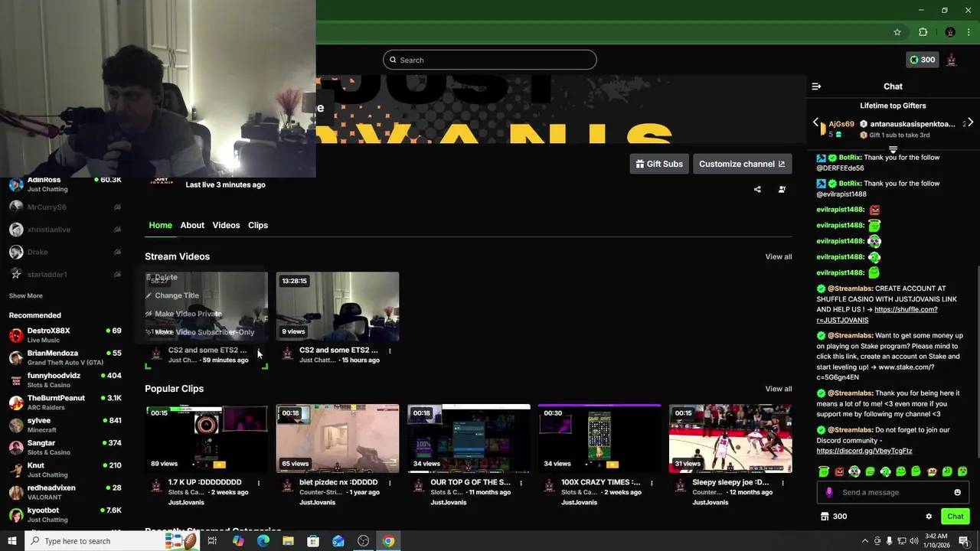Select Make Video Private menu item

188,314
